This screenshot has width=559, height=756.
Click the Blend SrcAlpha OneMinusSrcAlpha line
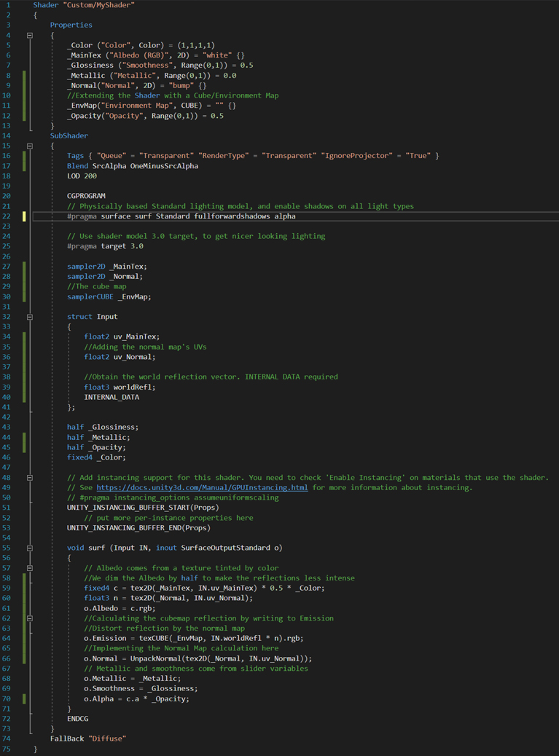click(x=132, y=166)
